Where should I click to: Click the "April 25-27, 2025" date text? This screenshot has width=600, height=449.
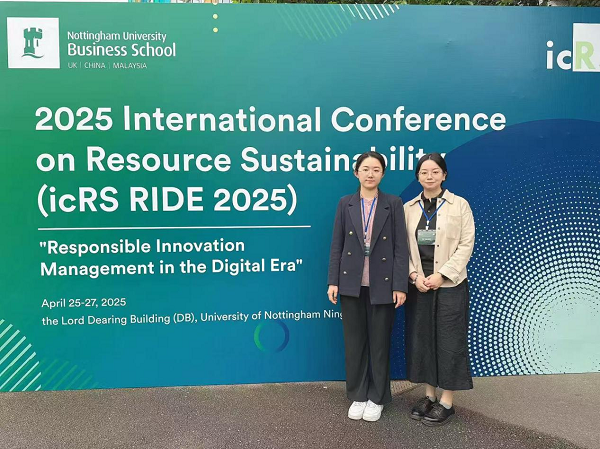click(85, 302)
